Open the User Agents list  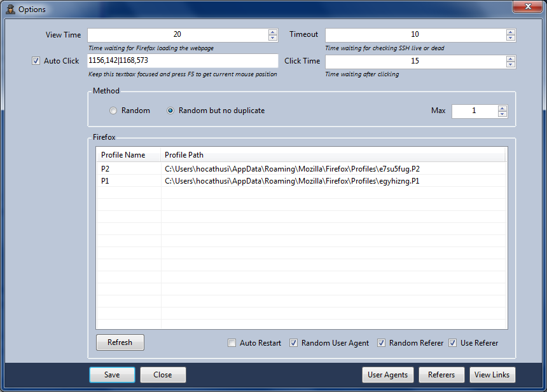point(387,375)
